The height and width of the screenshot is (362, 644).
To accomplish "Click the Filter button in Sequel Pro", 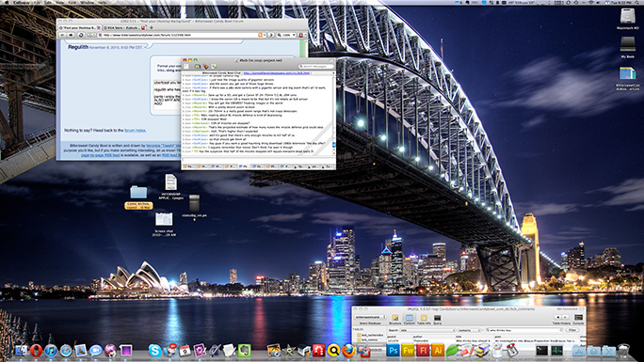I will [572, 330].
